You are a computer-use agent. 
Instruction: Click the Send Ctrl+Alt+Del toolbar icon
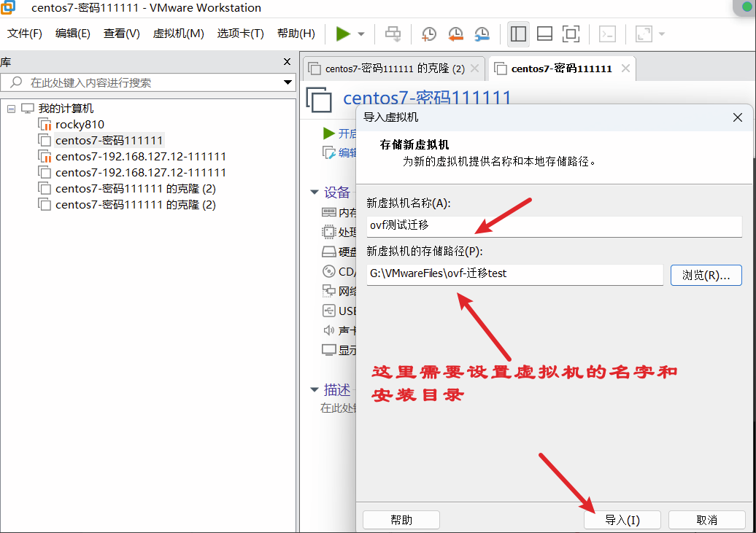tap(393, 34)
